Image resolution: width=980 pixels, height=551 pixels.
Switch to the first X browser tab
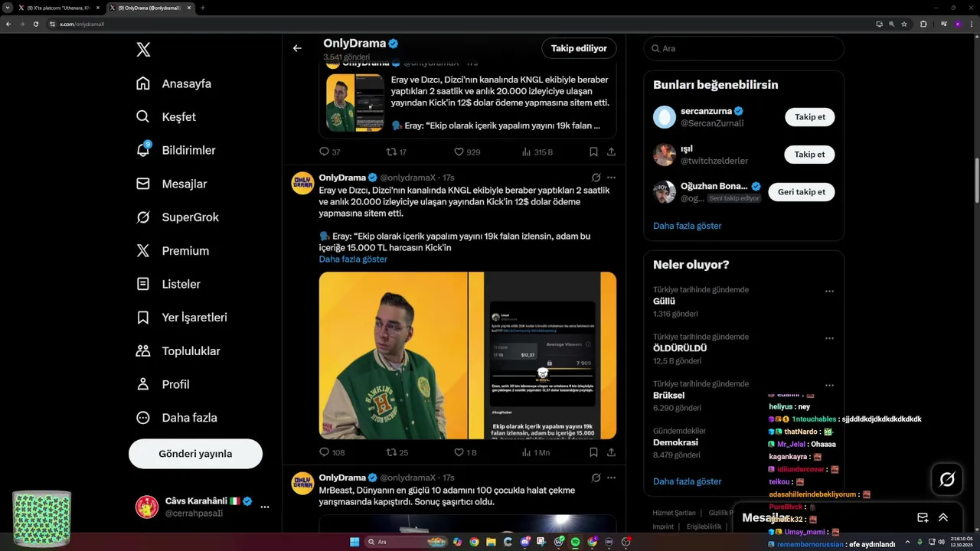[59, 8]
